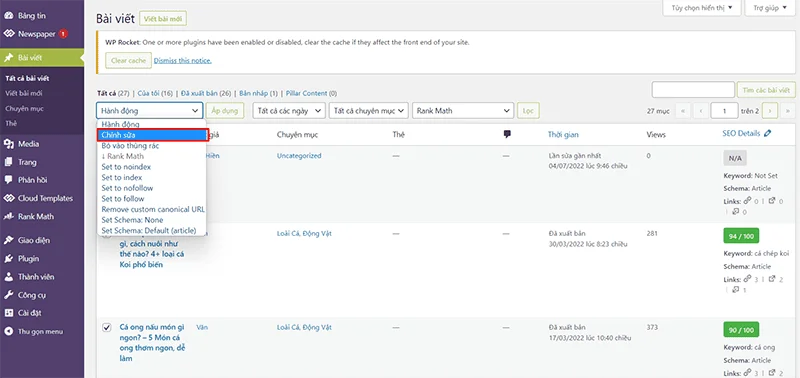
Task: Click the Giao diện appearance brush icon
Action: pyautogui.click(x=8, y=240)
